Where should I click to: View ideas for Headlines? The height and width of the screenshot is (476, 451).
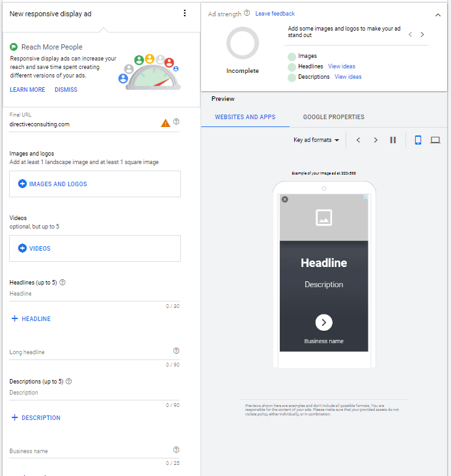[342, 66]
